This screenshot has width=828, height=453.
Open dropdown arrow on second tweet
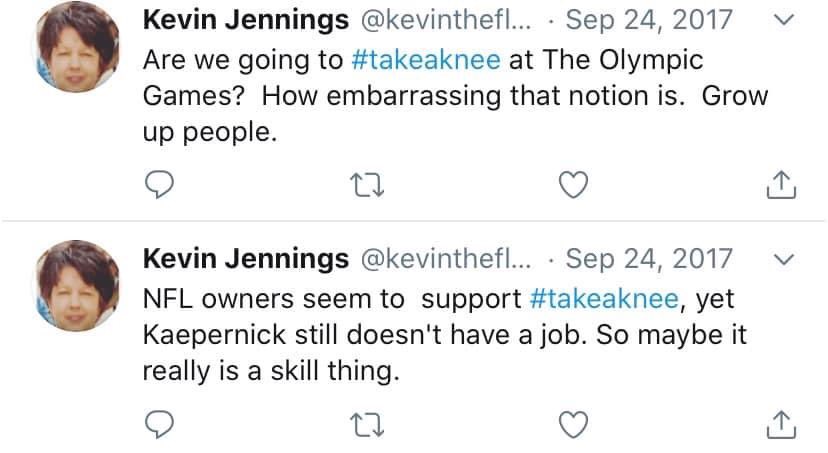(785, 260)
